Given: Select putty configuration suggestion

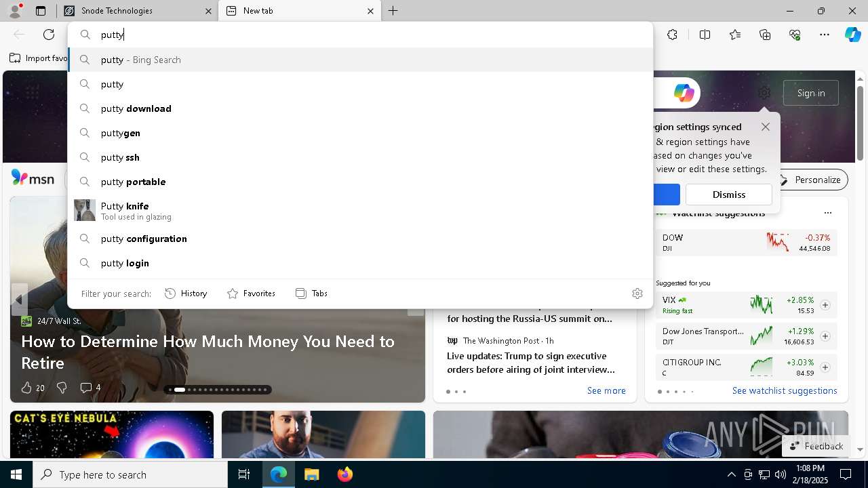Looking at the screenshot, I should point(360,239).
